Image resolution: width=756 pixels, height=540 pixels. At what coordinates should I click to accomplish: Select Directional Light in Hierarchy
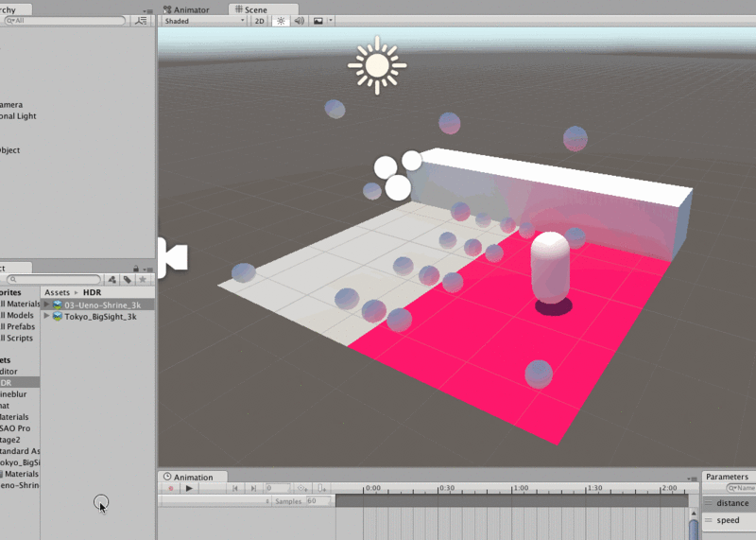click(18, 115)
